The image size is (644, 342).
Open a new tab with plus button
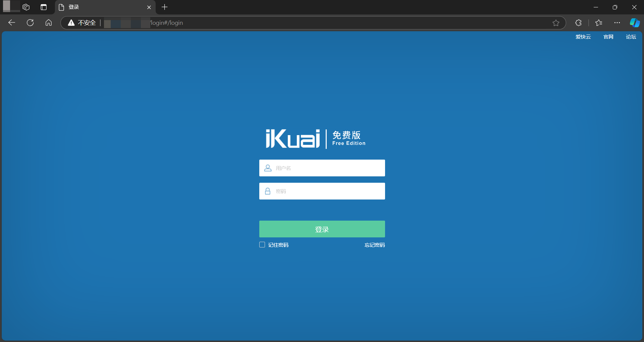[x=164, y=7]
